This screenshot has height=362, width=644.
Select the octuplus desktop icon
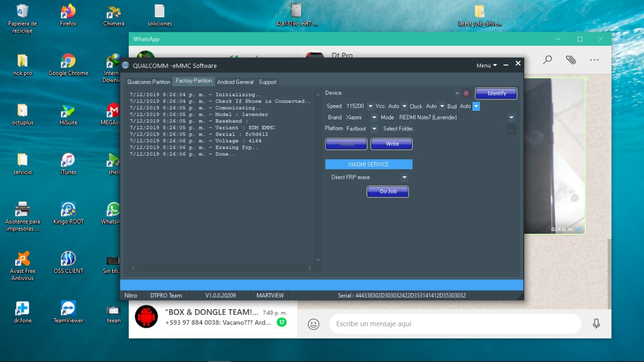(x=22, y=114)
